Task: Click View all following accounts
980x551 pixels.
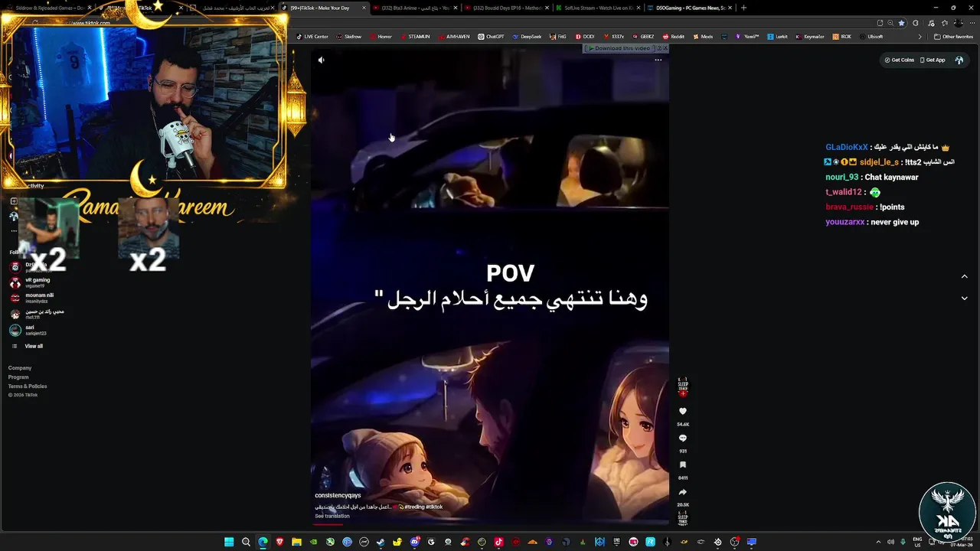Action: pyautogui.click(x=34, y=346)
